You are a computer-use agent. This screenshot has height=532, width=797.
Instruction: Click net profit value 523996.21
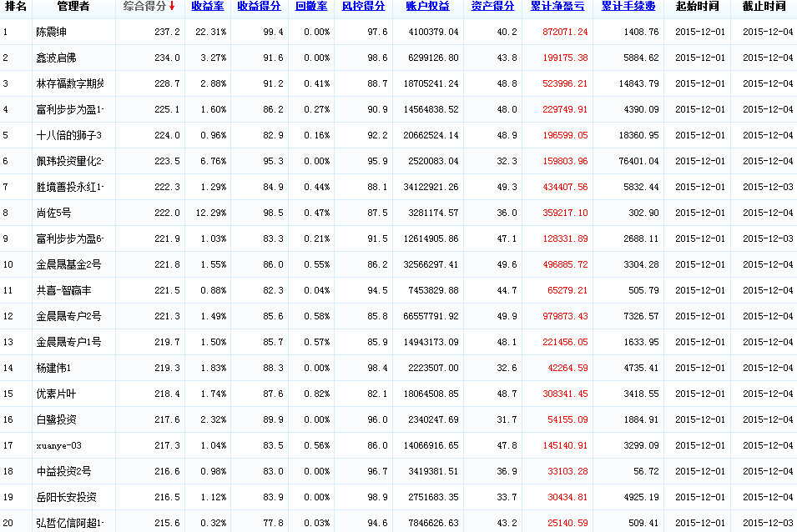point(565,83)
